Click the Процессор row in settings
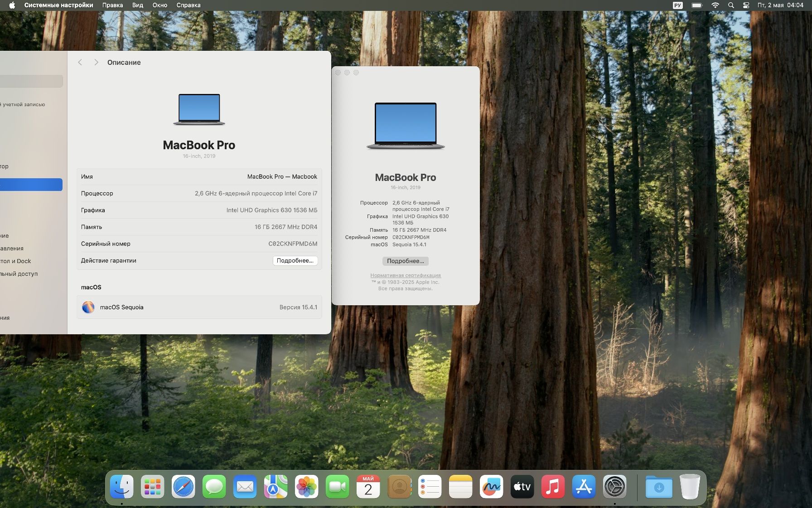The height and width of the screenshot is (508, 812). pos(199,193)
